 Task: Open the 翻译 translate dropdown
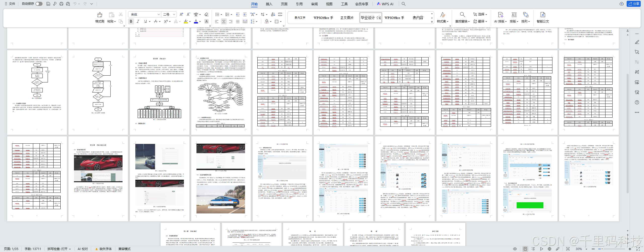(480, 21)
